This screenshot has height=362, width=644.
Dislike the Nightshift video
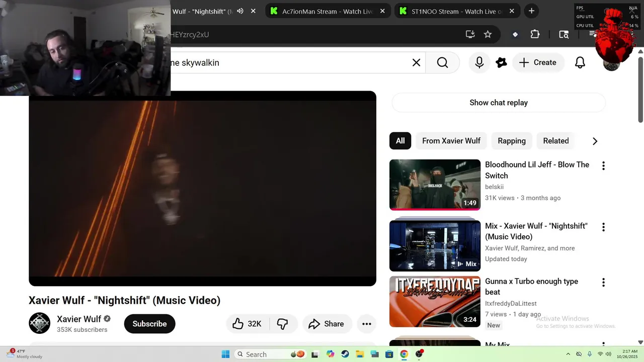click(283, 324)
